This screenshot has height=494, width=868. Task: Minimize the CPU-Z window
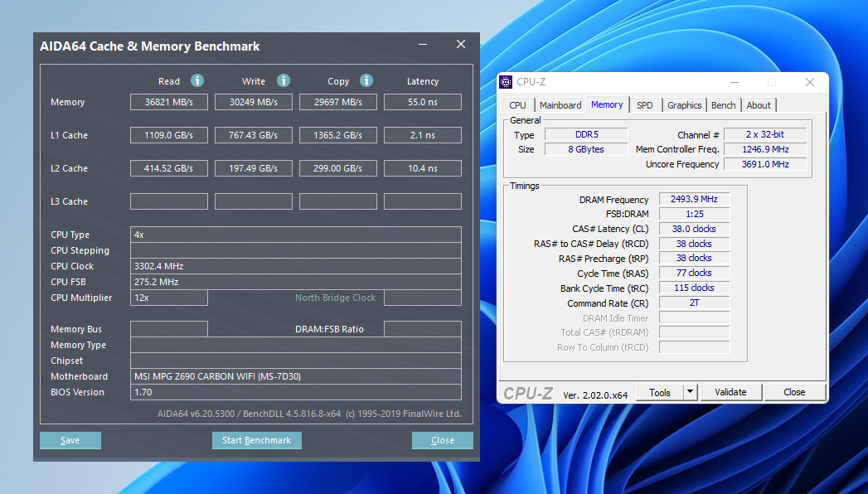point(735,82)
